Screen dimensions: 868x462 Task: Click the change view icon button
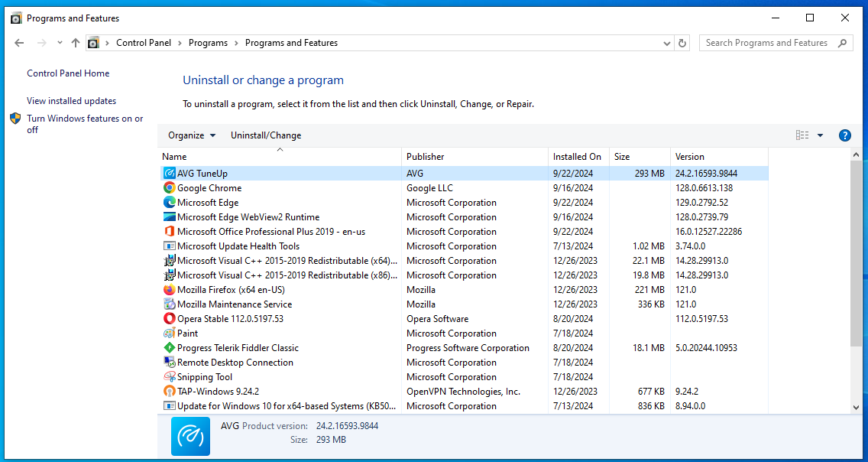coord(802,135)
